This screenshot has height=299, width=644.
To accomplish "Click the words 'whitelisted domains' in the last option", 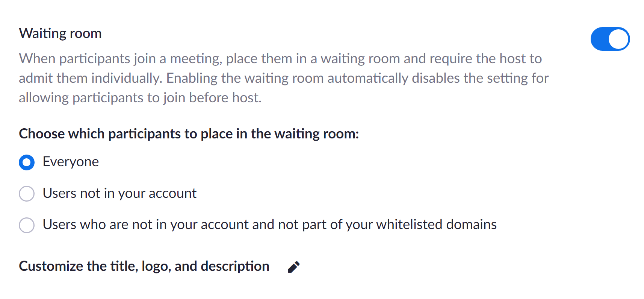I will coord(437,225).
